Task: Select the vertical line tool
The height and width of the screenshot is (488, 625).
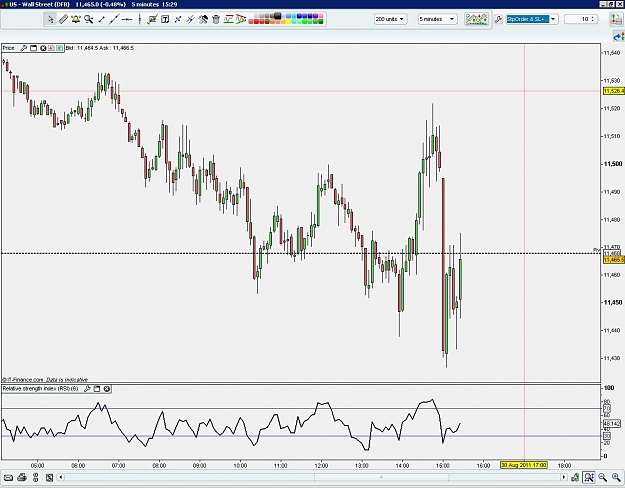Action: tap(140, 19)
